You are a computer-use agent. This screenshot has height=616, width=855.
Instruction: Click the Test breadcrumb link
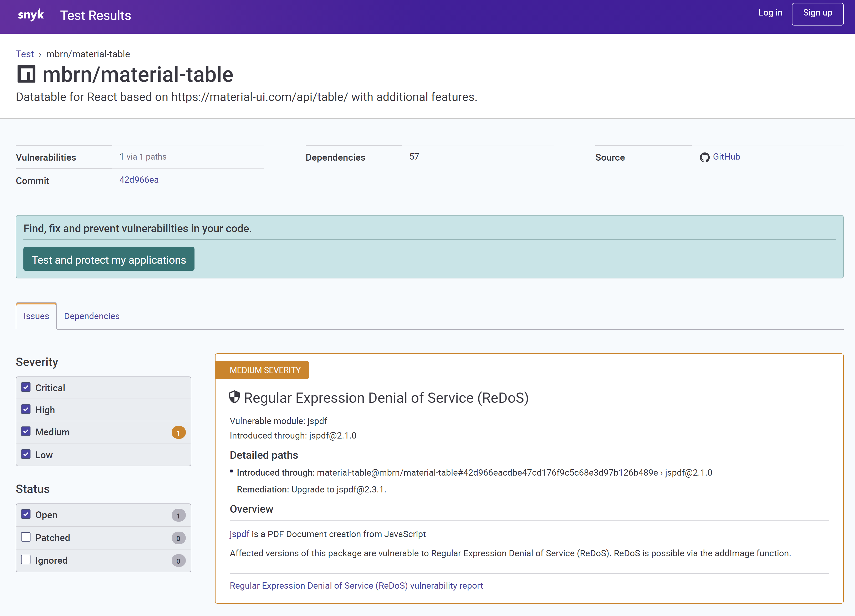click(24, 54)
